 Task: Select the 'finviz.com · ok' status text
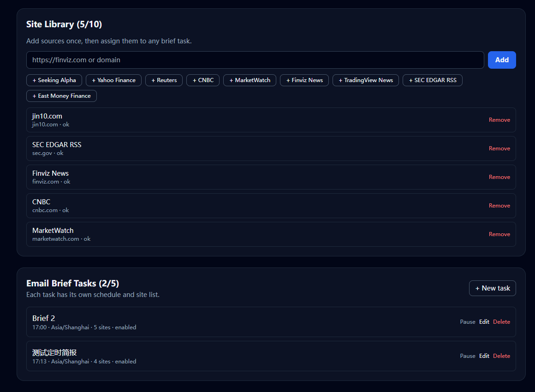click(51, 182)
